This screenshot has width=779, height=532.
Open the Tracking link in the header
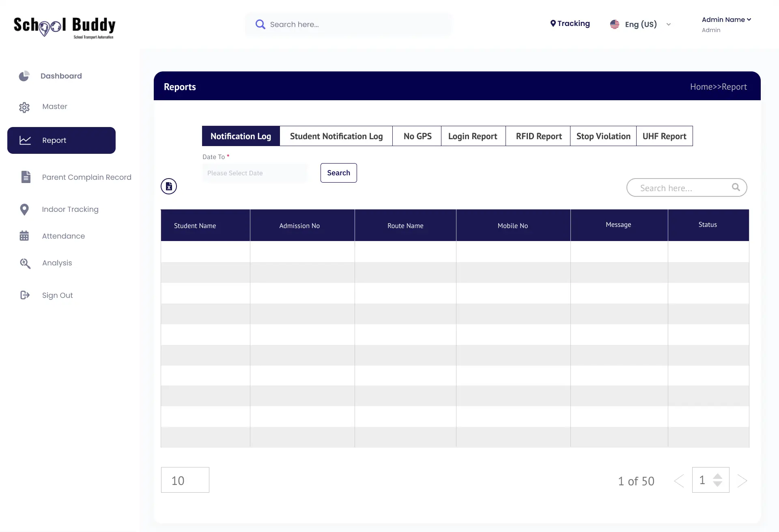[570, 24]
